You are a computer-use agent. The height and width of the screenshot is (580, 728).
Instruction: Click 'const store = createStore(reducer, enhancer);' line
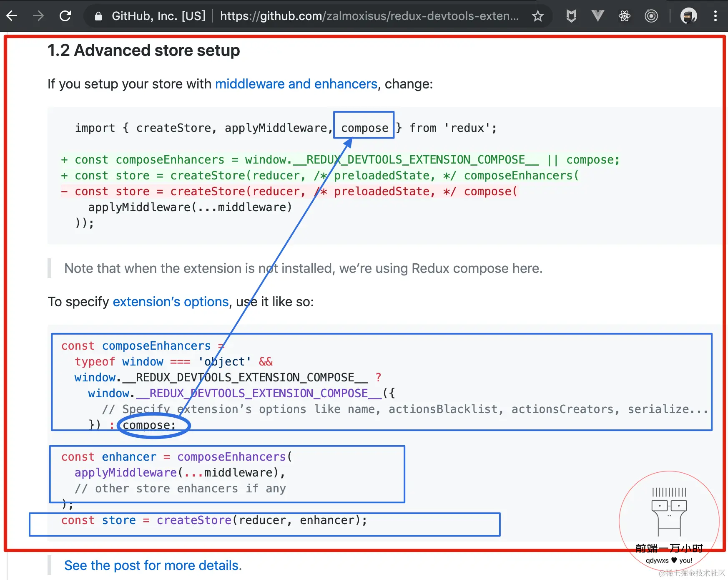tap(214, 520)
